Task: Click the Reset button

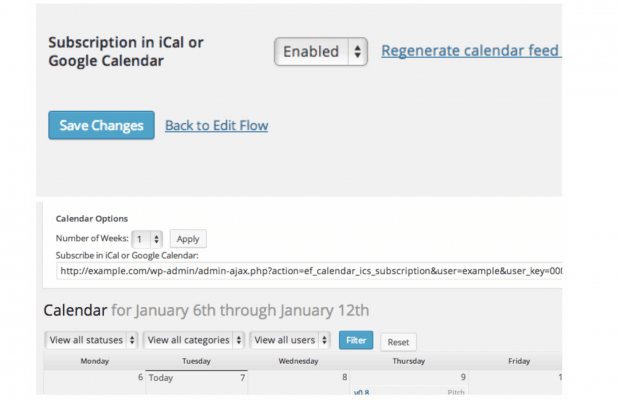Action: [x=398, y=342]
